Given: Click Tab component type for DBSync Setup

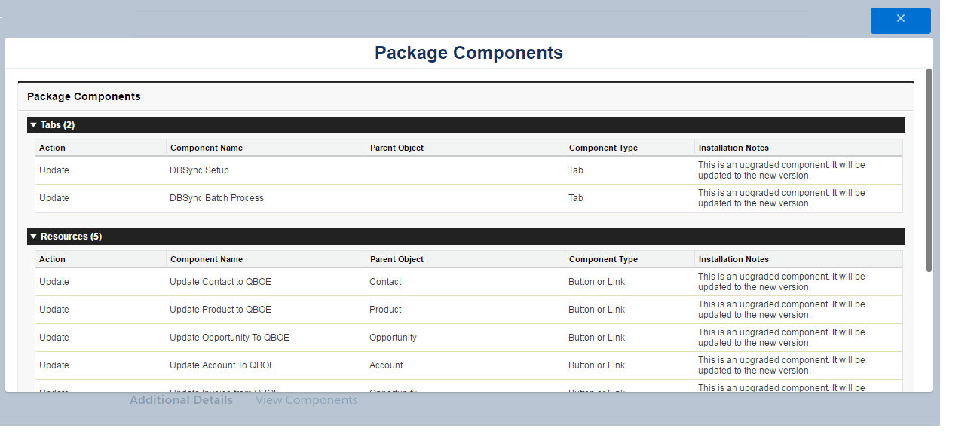Looking at the screenshot, I should pos(576,170).
